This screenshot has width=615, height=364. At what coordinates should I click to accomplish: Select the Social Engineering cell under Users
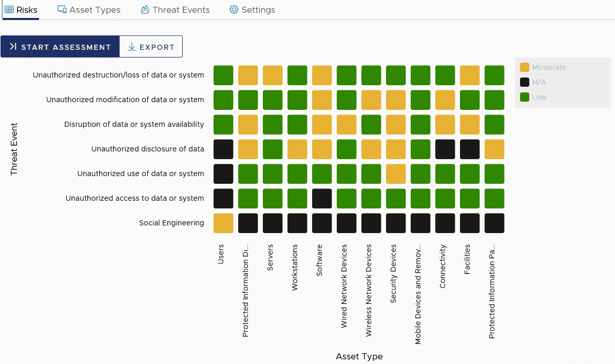pyautogui.click(x=223, y=223)
